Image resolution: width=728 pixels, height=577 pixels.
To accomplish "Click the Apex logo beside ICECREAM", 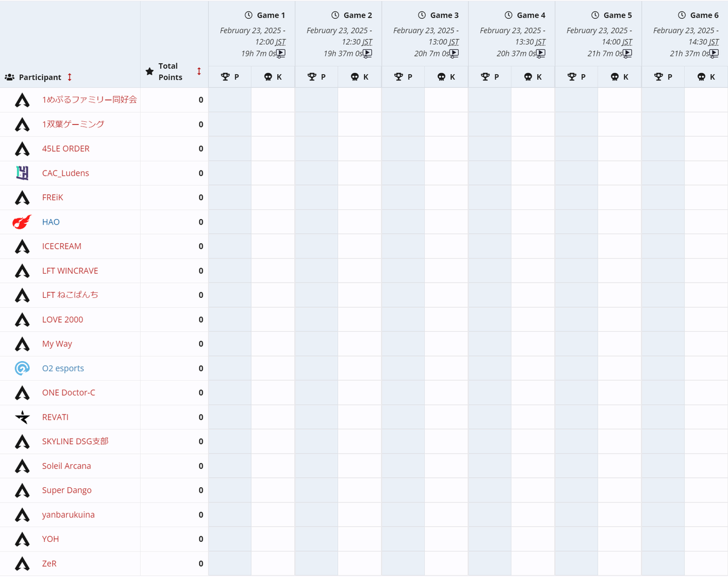I will click(22, 246).
